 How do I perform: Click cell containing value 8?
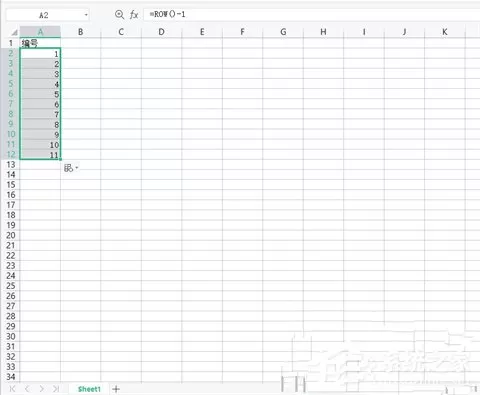(40, 124)
